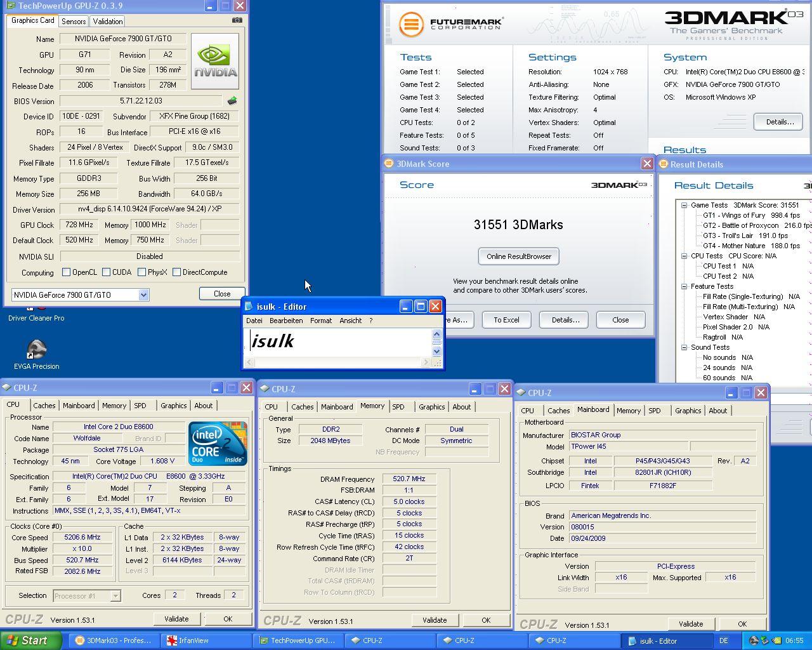Click into the isulk text area in Editor
The image size is (812, 650).
(337, 343)
